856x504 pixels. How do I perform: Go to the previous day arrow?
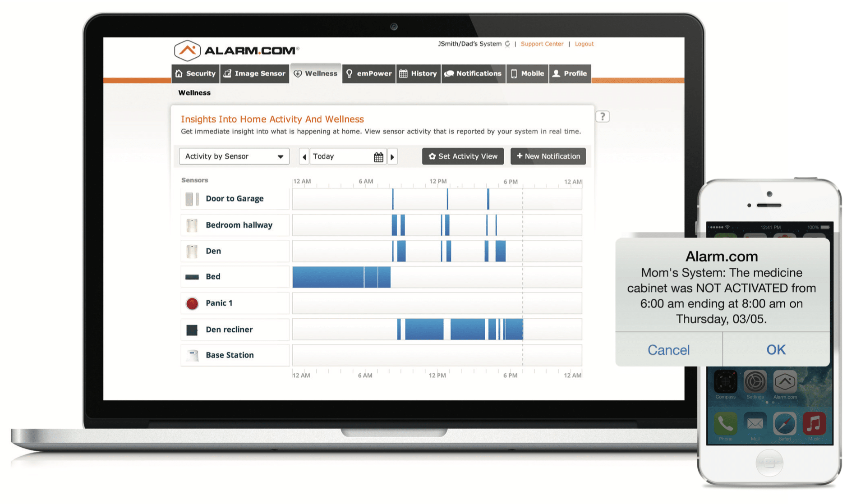(x=304, y=157)
